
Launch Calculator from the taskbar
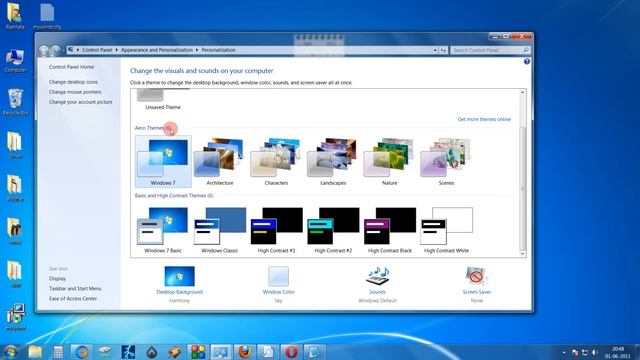click(x=58, y=352)
